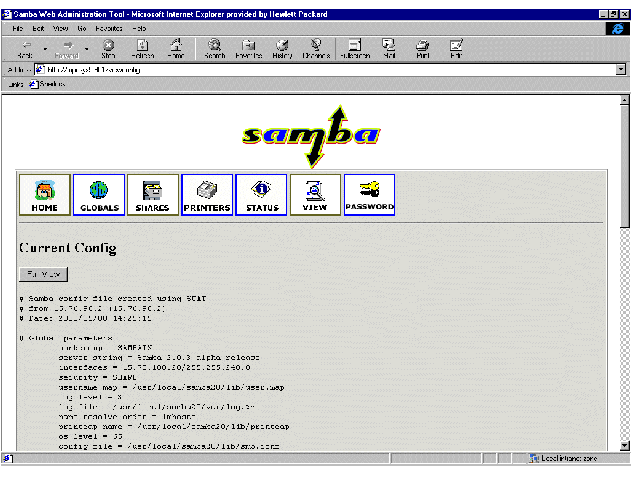Click the vertical scrollbar thumb
The width and height of the screenshot is (638, 486).
tap(625, 166)
